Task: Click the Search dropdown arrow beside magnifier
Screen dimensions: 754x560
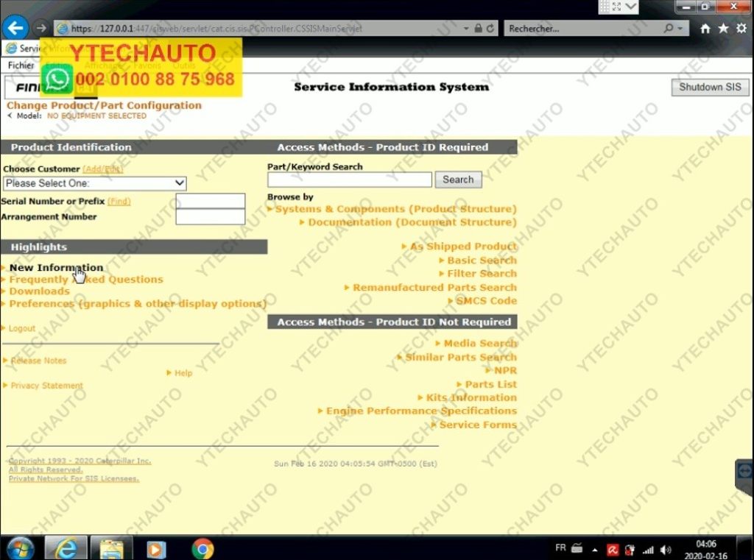Action: [x=680, y=29]
